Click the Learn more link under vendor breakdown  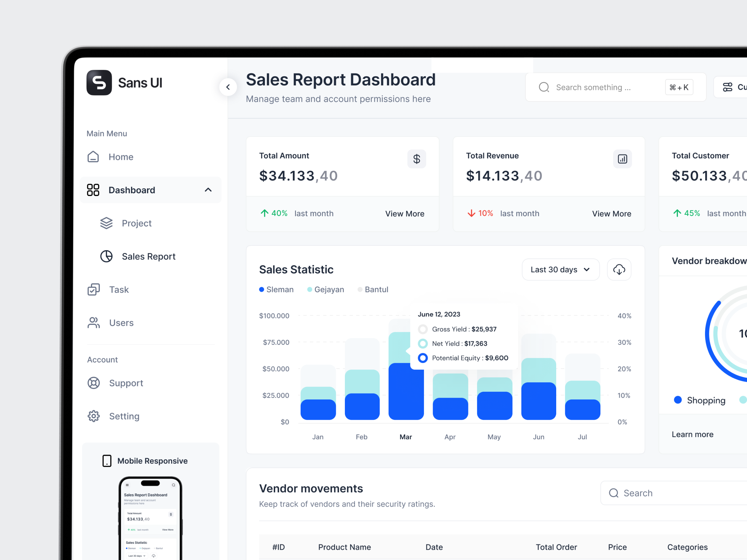[x=692, y=434]
